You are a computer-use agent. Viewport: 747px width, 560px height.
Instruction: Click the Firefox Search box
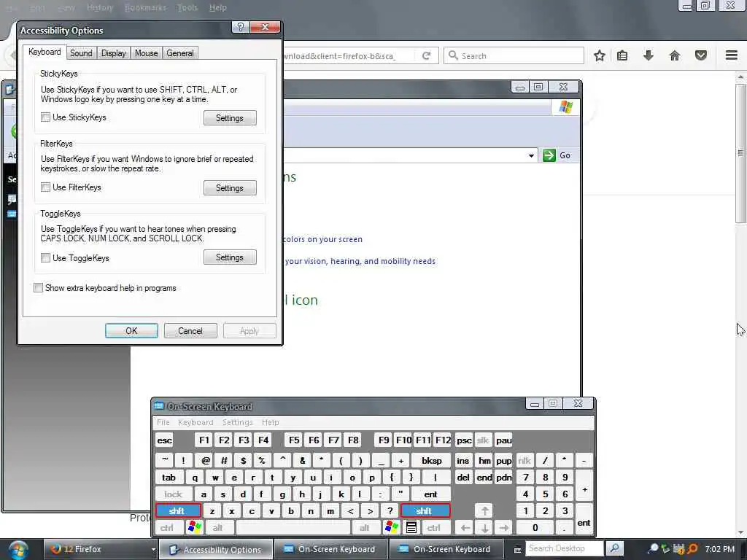pos(514,55)
